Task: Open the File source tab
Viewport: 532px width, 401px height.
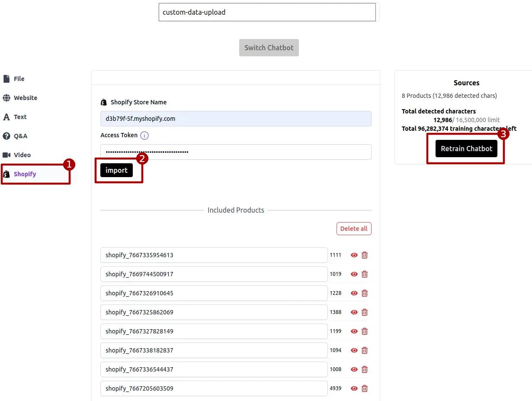Action: 19,79
